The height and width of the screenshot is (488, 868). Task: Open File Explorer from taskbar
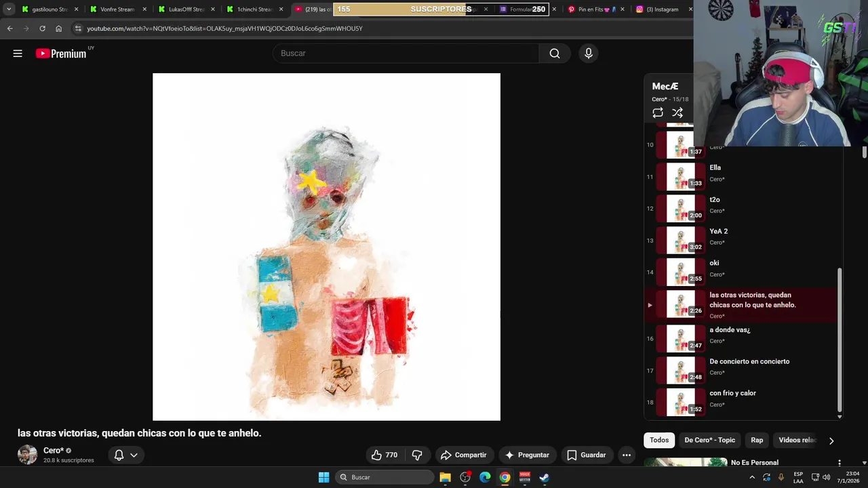point(446,477)
